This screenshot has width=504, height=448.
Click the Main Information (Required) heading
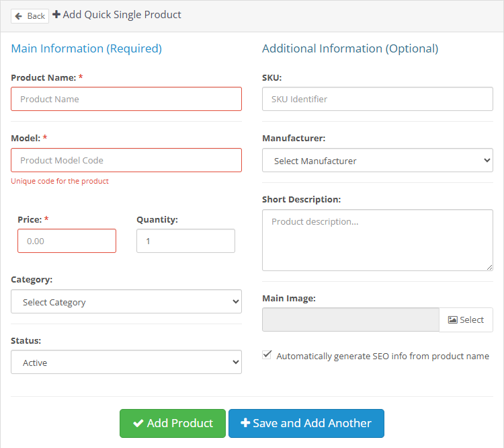tap(87, 48)
